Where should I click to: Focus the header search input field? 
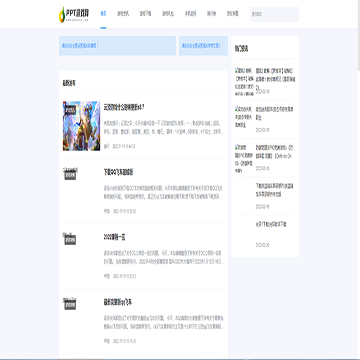[274, 14]
